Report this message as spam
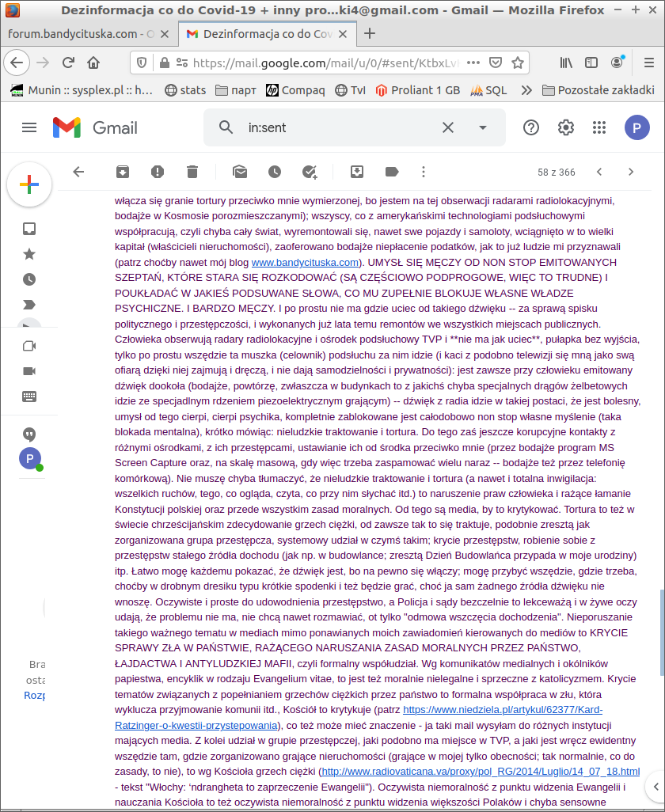The height and width of the screenshot is (812, 665). coord(158,172)
